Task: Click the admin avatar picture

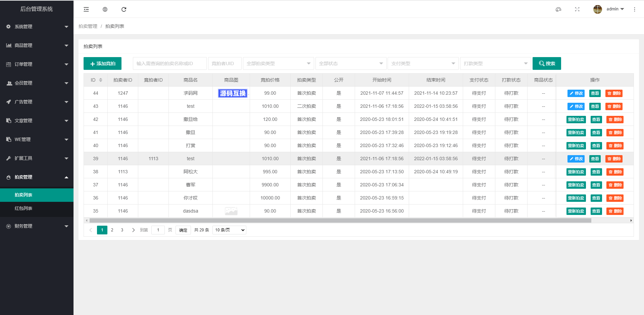Action: pos(597,9)
